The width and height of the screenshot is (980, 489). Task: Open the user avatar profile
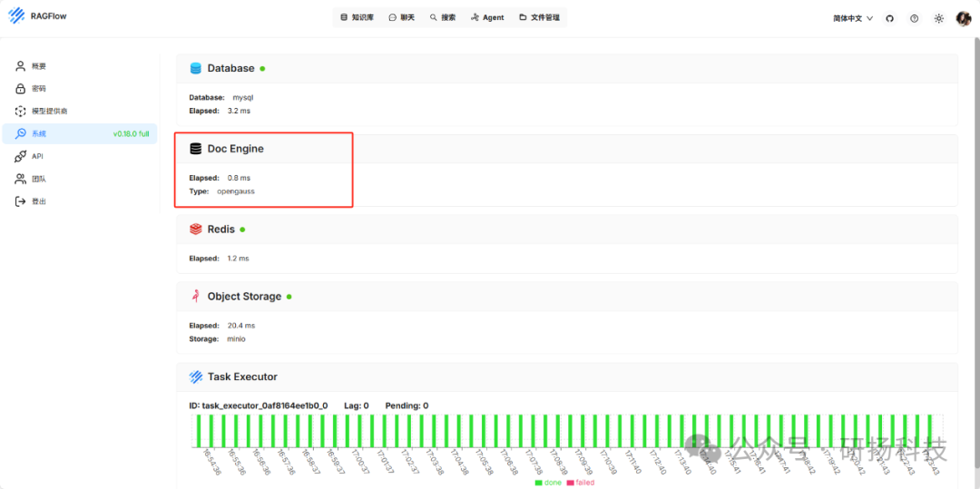pos(963,19)
